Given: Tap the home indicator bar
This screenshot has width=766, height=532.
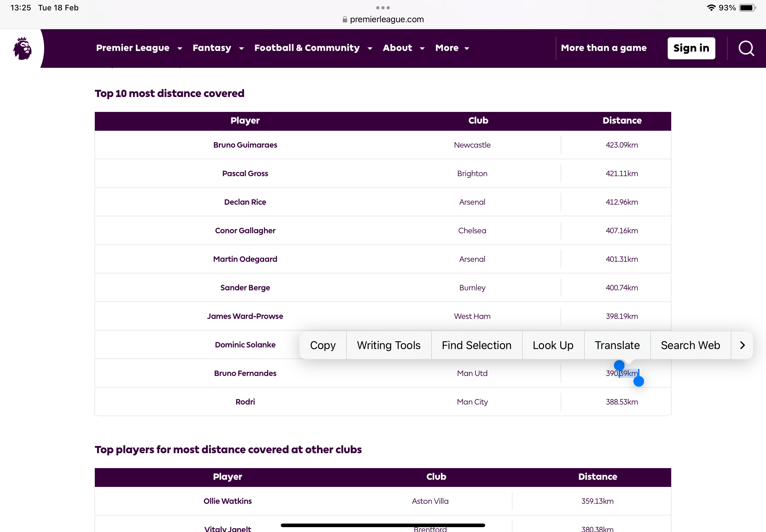Looking at the screenshot, I should coord(383,525).
